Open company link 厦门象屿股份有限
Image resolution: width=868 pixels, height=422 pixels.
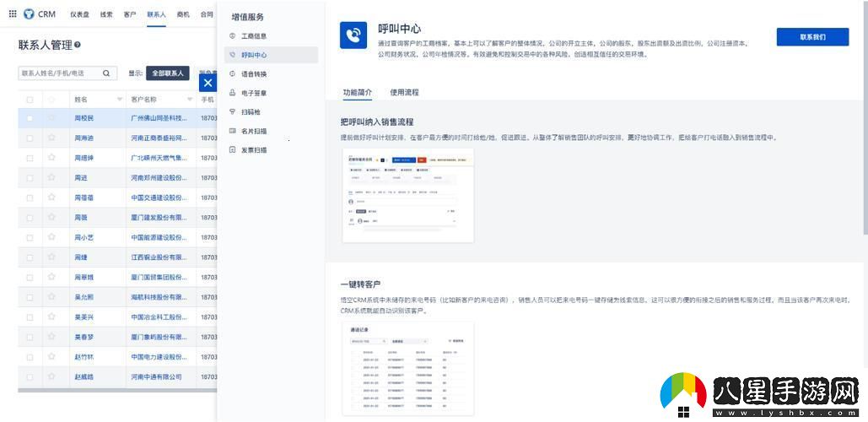(159, 338)
